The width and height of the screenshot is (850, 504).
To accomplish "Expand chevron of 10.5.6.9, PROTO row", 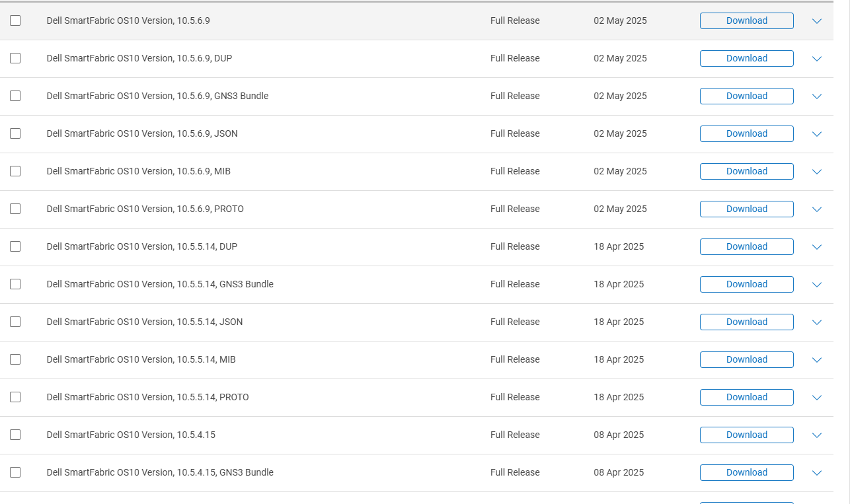I will click(817, 209).
